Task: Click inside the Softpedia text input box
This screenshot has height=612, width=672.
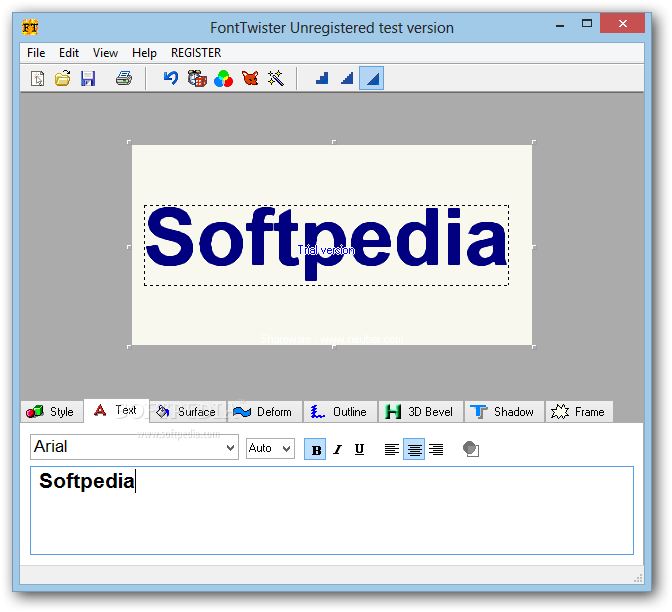Action: (x=332, y=510)
